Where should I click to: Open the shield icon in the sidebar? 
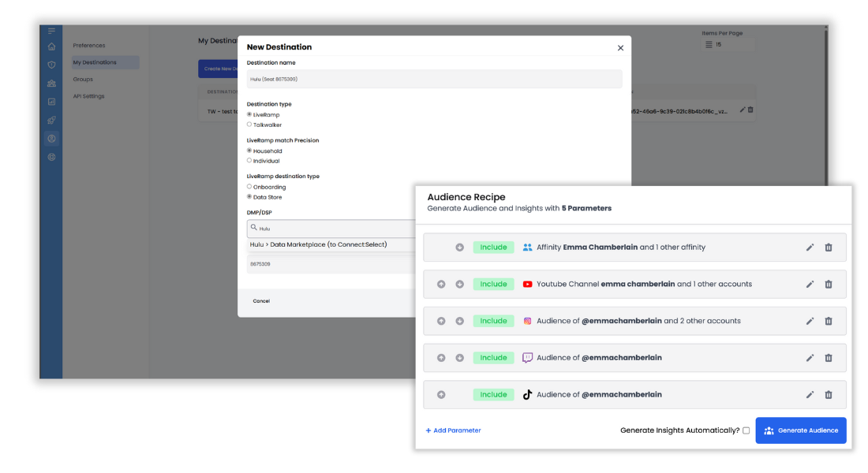tap(51, 65)
